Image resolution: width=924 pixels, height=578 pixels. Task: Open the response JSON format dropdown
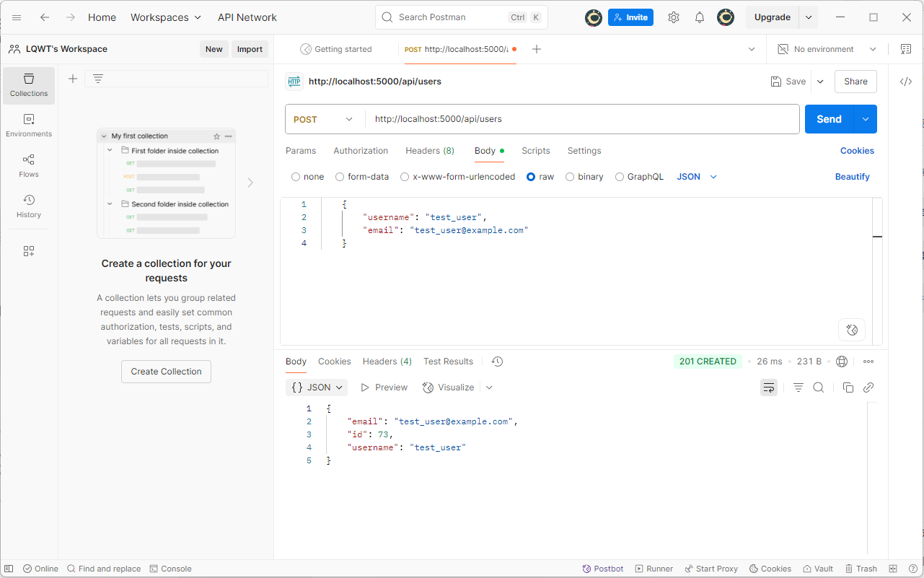pyautogui.click(x=317, y=387)
